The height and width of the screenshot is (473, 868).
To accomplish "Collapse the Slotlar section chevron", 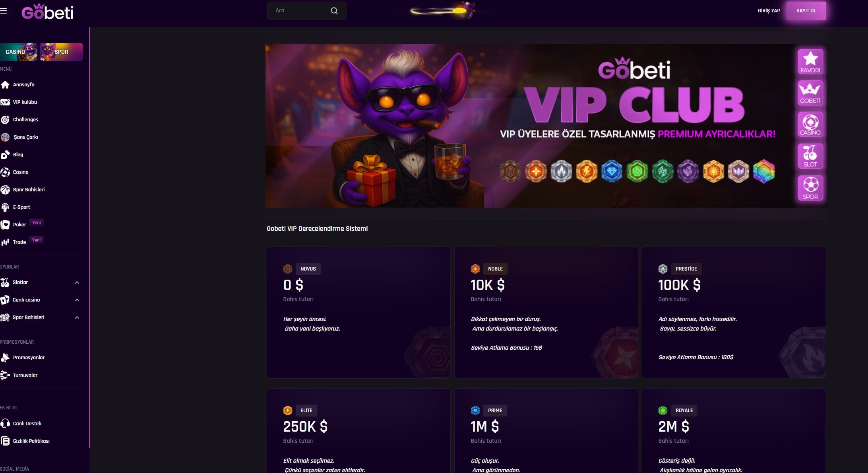I will (77, 282).
